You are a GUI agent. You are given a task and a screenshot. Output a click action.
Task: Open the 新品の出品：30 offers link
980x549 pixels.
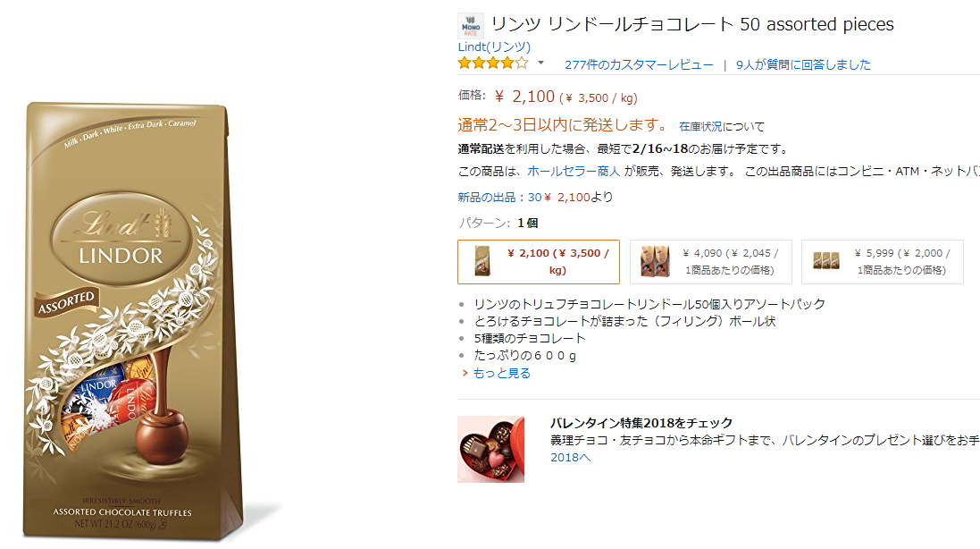tap(499, 198)
